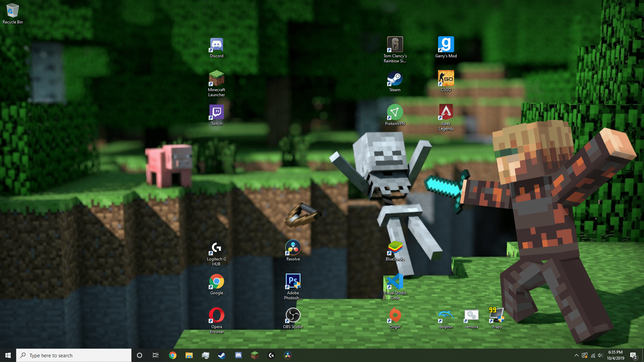Image resolution: width=644 pixels, height=362 pixels.
Task: Click the taskbar search box
Action: pos(74,355)
